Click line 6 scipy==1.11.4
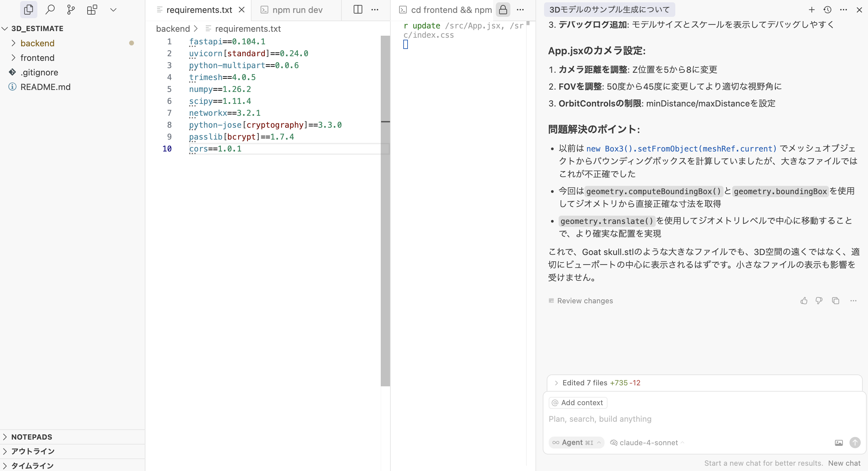The height and width of the screenshot is (471, 868). pos(220,101)
